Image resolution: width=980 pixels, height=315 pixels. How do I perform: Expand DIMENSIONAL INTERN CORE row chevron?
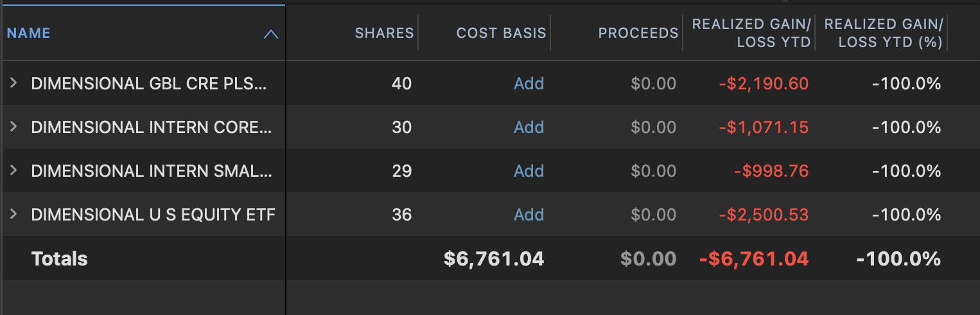point(13,127)
